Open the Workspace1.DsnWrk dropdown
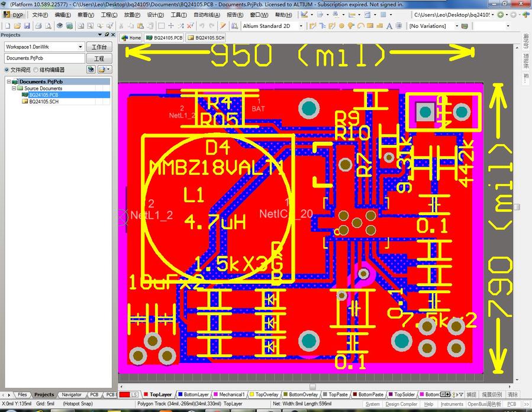Screen dimensions: 532x412 pos(80,47)
